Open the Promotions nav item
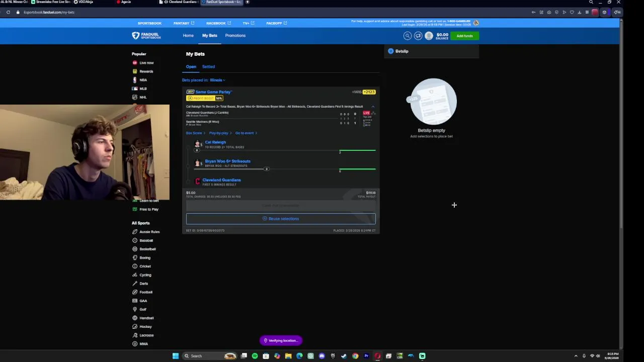 click(235, 36)
